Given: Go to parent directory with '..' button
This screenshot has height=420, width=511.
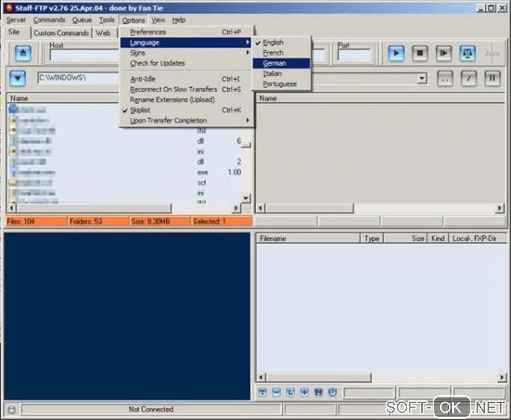Looking at the screenshot, I should point(445,78).
